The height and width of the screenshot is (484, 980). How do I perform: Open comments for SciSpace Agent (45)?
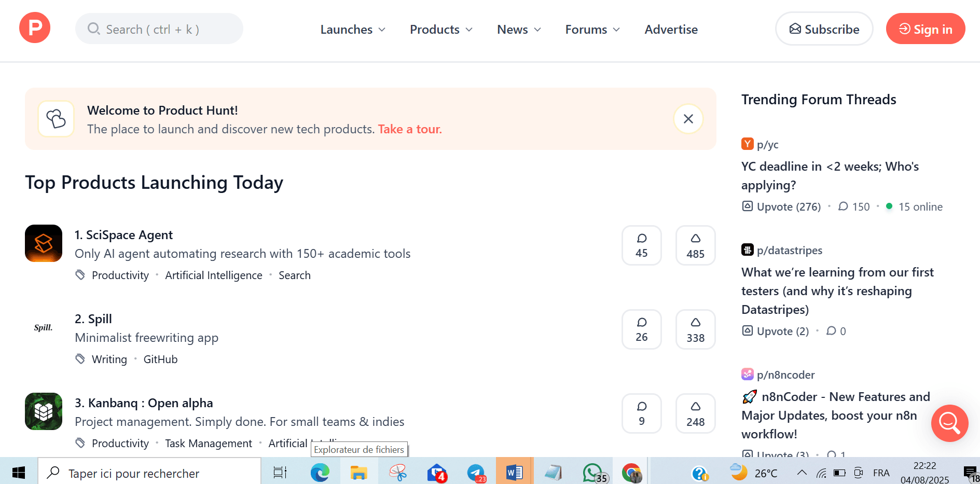pyautogui.click(x=642, y=245)
